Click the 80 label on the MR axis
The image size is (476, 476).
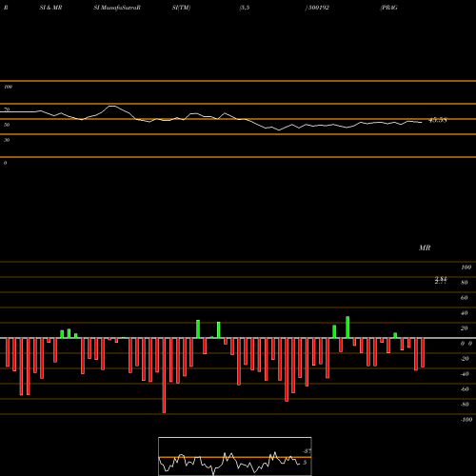tap(465, 283)
